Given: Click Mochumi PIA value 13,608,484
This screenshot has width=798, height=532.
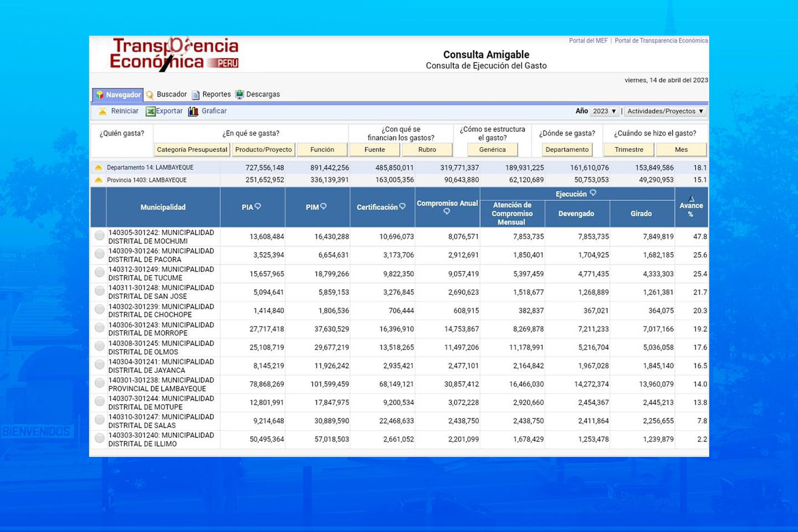Looking at the screenshot, I should [267, 237].
